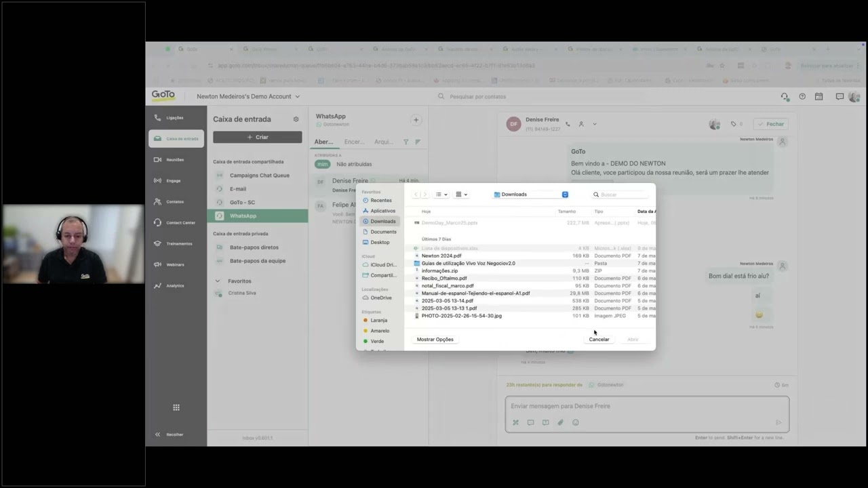Close the conversation with Fechar
The width and height of the screenshot is (868, 488).
click(x=771, y=124)
